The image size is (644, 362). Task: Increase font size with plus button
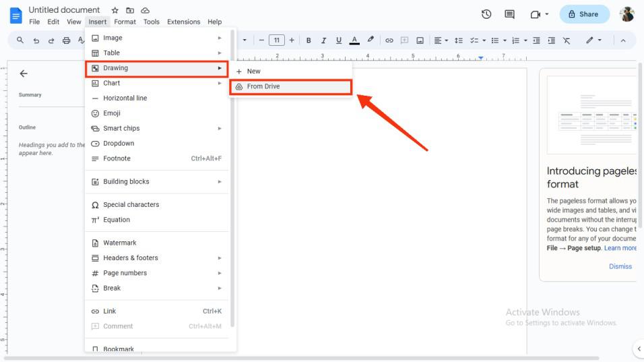coord(292,40)
